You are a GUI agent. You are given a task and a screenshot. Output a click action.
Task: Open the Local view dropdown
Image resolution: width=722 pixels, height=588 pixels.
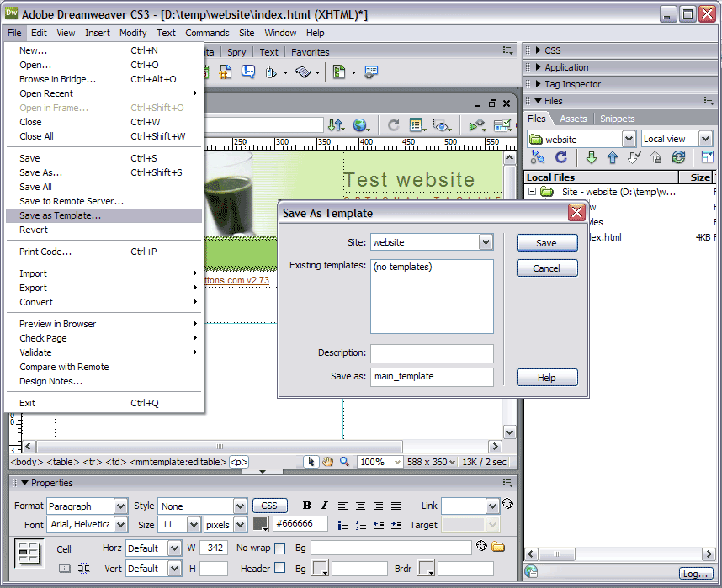[705, 139]
